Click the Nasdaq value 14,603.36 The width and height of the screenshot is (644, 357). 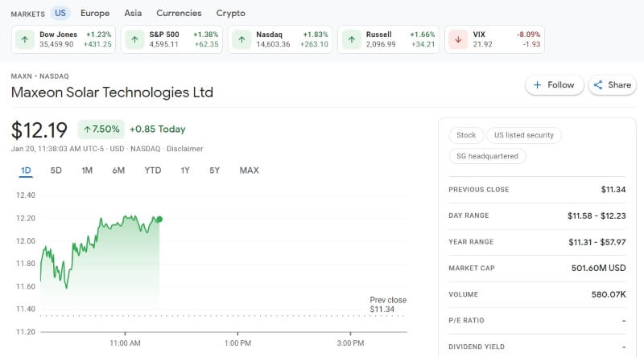(x=273, y=44)
